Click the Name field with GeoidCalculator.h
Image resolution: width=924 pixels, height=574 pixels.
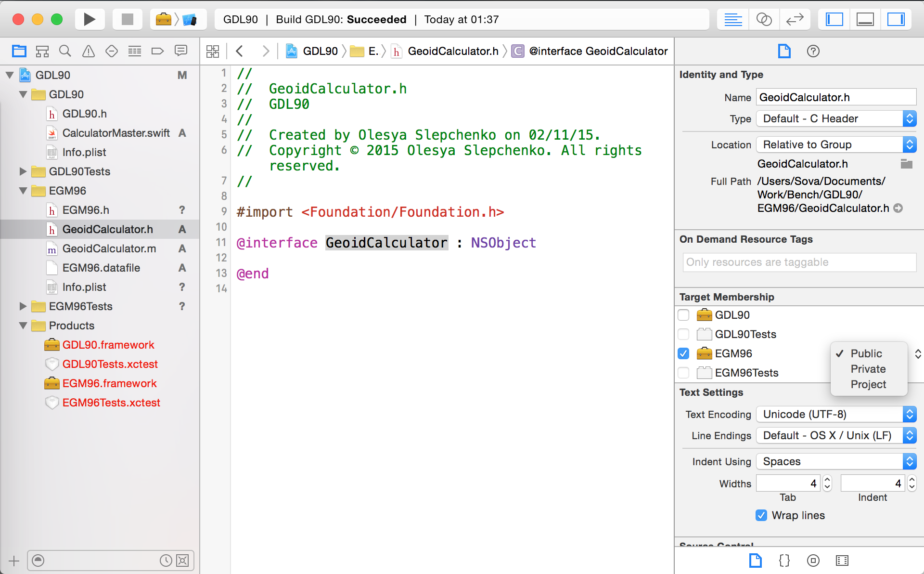835,97
